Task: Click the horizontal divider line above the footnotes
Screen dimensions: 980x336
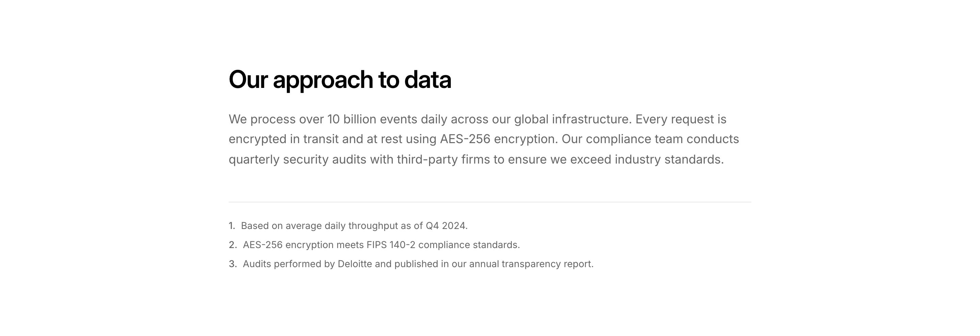Action: [490, 202]
